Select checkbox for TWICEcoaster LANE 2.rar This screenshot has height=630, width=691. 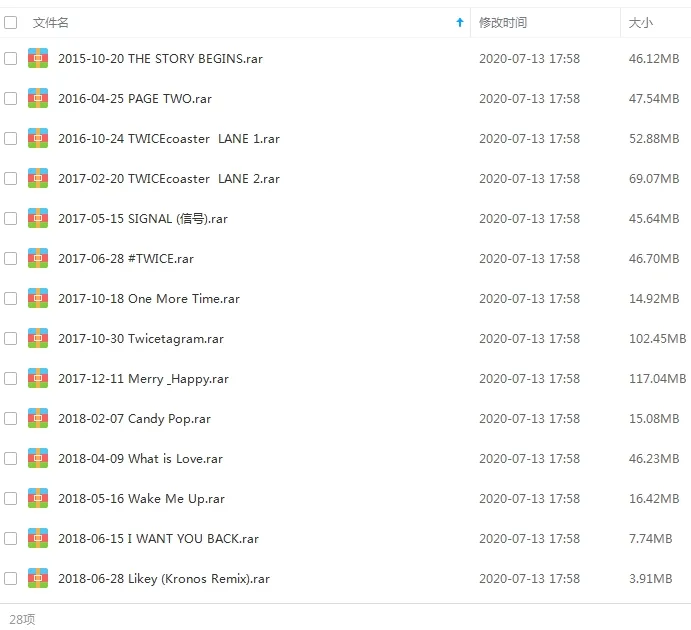point(11,178)
